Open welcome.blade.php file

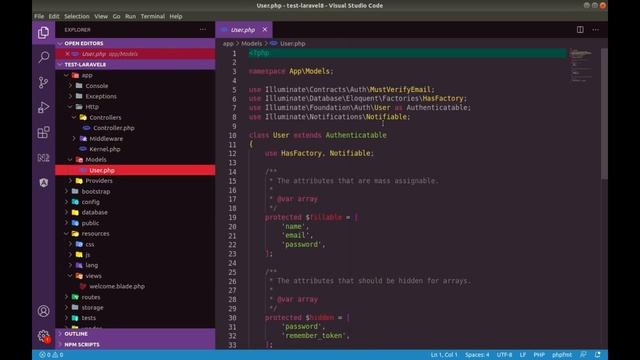tap(117, 287)
